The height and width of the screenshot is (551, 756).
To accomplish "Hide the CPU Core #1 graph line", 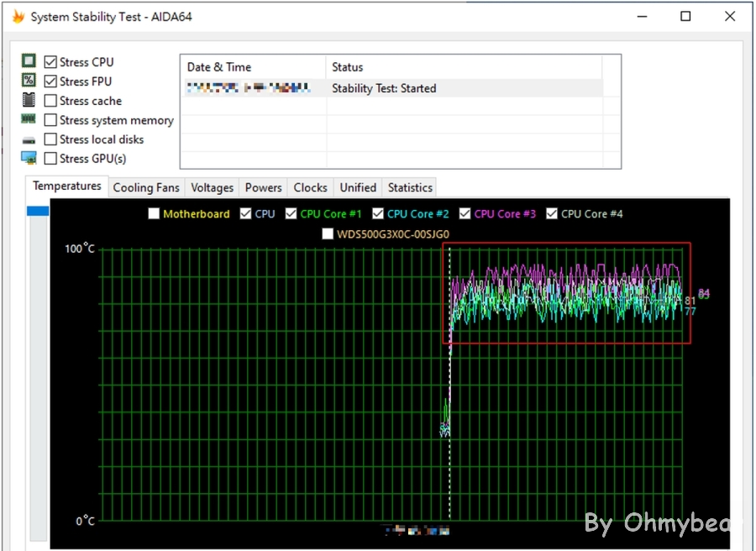I will coord(291,213).
